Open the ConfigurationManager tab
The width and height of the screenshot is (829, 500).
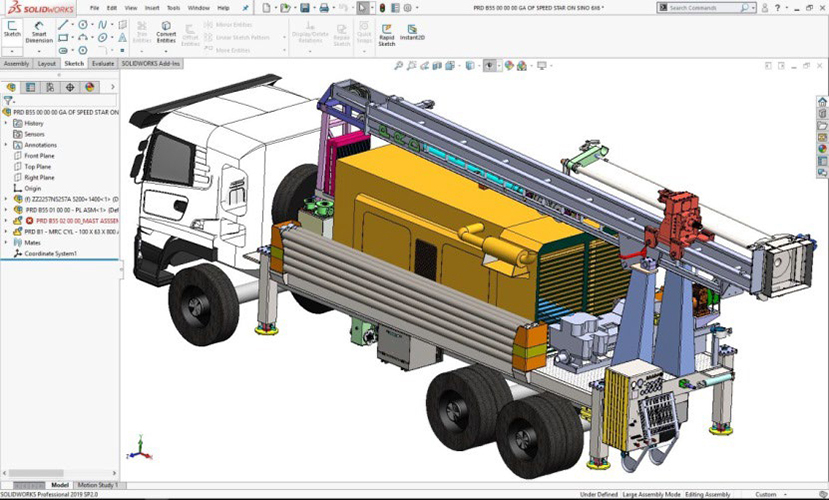(x=50, y=87)
